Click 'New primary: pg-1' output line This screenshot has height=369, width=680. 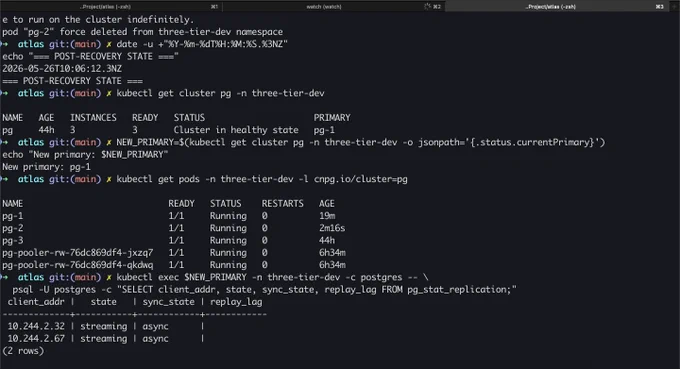coord(46,167)
